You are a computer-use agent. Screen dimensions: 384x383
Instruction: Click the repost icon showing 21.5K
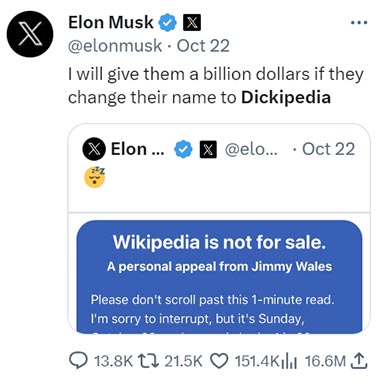point(148,361)
